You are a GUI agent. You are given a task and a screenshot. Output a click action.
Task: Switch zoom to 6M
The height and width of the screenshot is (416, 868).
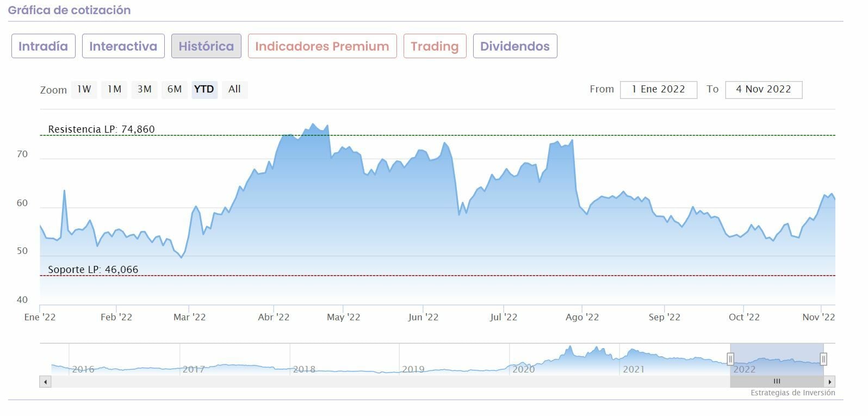click(x=175, y=89)
